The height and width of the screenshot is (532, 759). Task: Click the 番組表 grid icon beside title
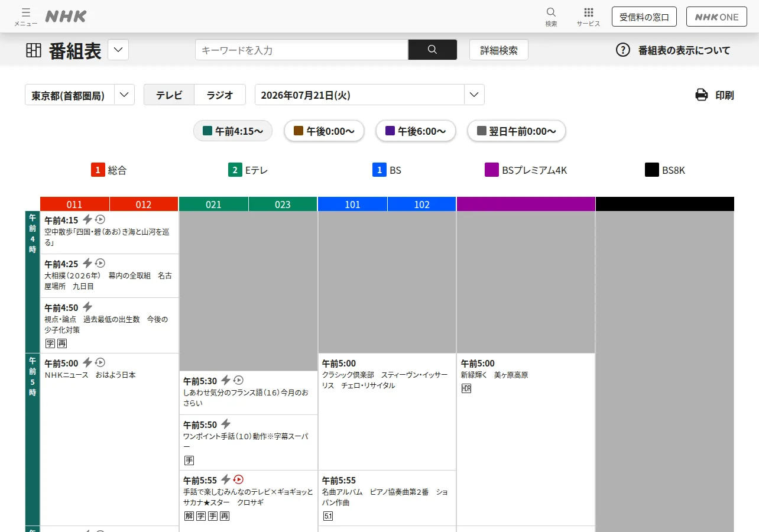(34, 50)
